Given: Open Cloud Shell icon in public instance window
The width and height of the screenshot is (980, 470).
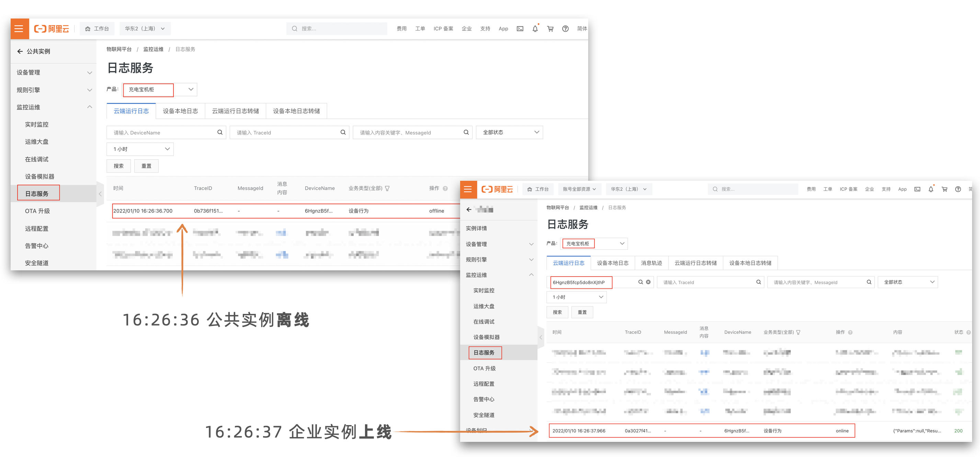Looking at the screenshot, I should pyautogui.click(x=520, y=28).
